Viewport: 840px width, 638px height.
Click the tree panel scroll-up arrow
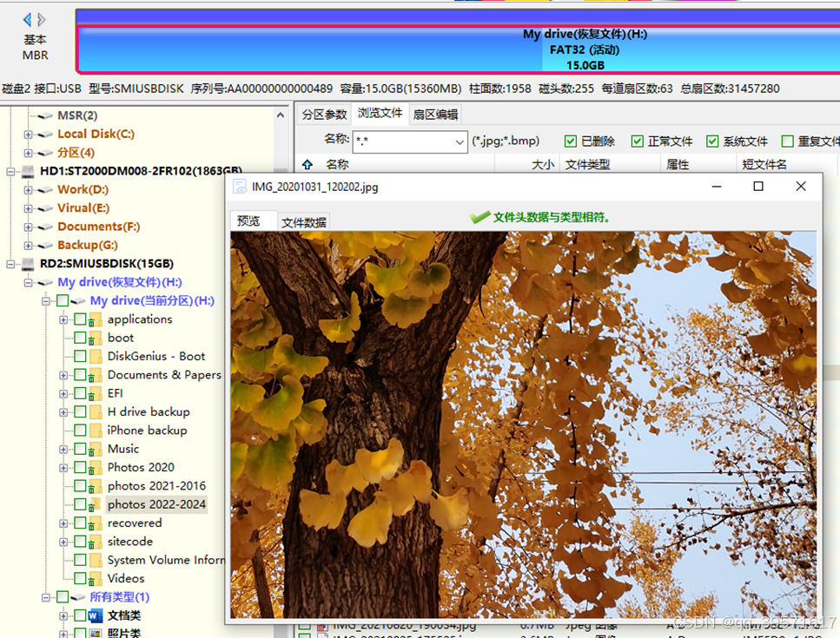(281, 115)
